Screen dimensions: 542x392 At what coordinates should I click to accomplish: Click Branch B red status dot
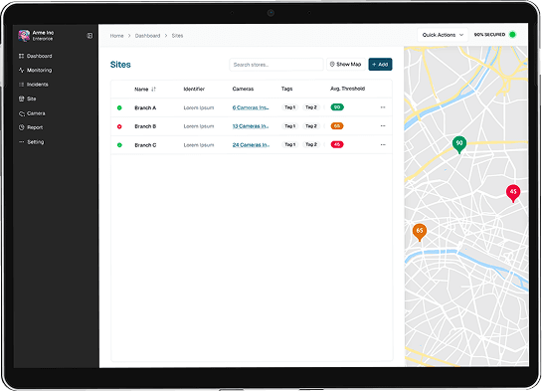coord(119,126)
